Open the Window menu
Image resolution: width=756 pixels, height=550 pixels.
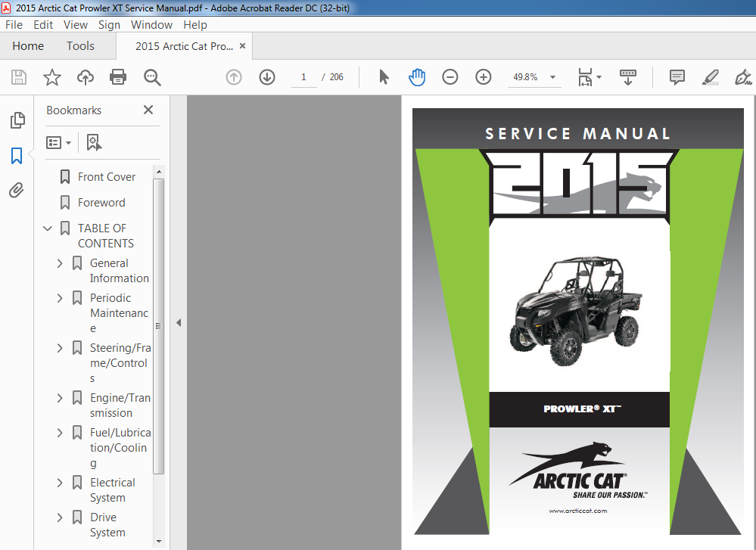[x=151, y=24]
